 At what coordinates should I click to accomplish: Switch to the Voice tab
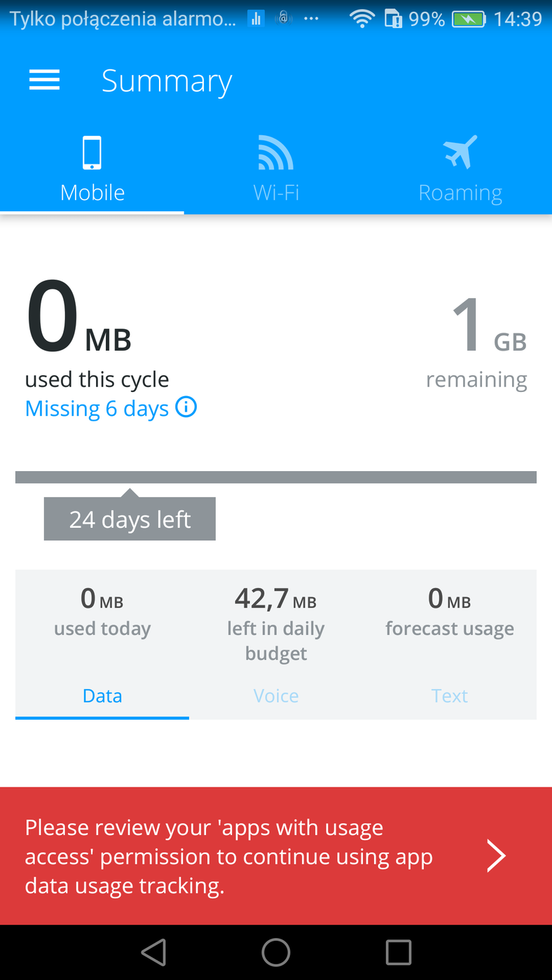tap(276, 696)
